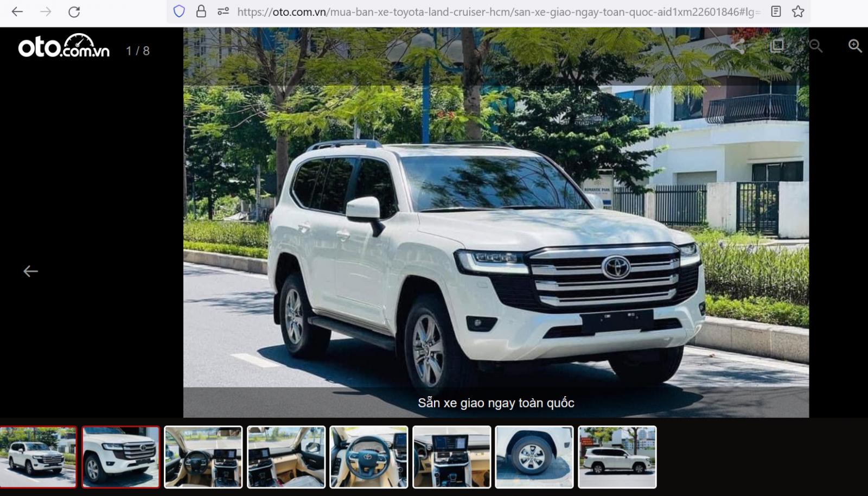
Task: Go to previous photo with left arrow
Action: point(31,271)
